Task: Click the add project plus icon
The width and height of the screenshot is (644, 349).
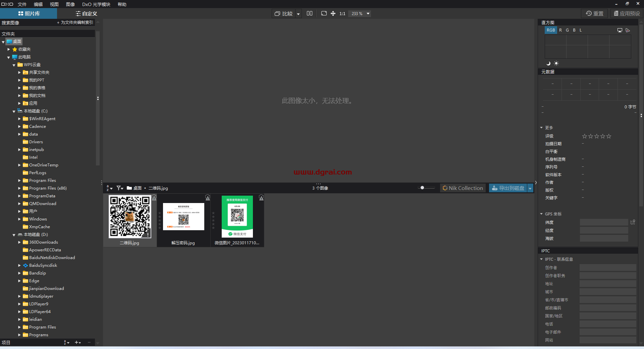Action: point(77,343)
